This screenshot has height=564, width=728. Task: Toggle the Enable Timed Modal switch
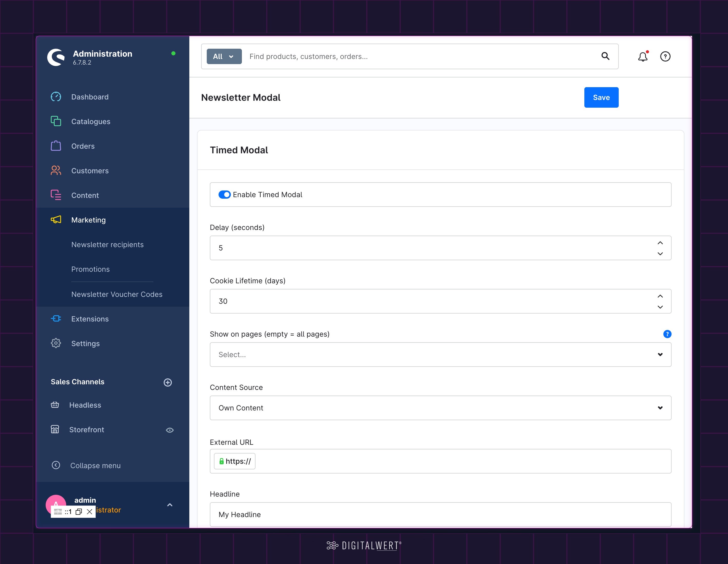pyautogui.click(x=224, y=195)
